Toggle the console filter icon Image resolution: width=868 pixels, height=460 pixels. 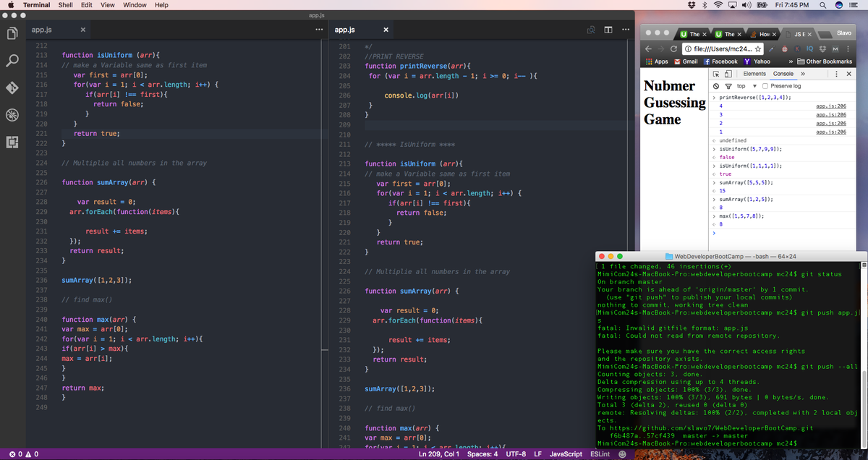(x=728, y=86)
